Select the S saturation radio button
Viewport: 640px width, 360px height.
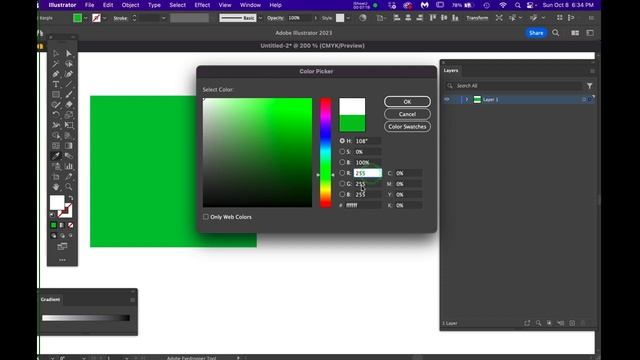[342, 151]
